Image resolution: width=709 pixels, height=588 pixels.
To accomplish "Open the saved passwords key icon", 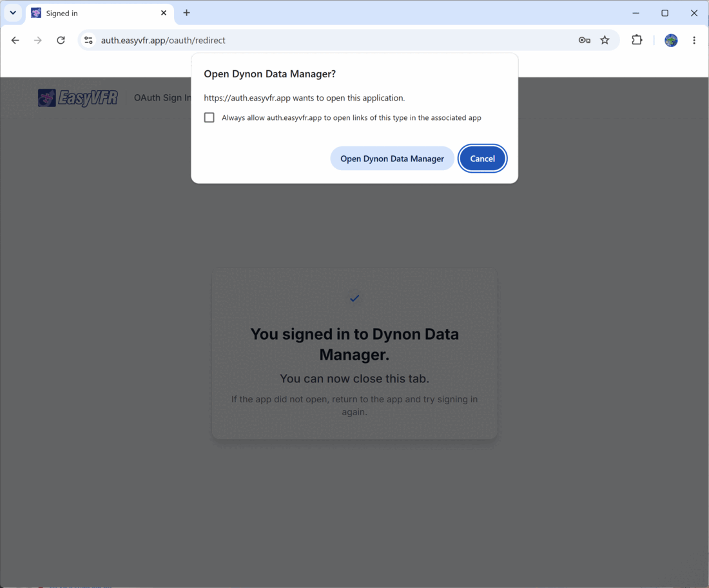I will tap(584, 40).
